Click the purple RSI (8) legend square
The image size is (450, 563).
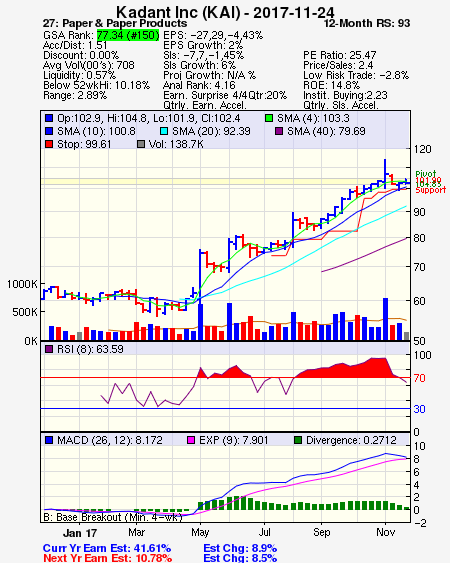(x=49, y=349)
